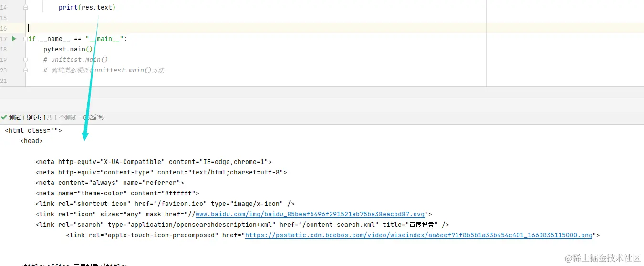Place cursor on print(res.text) line

tap(87, 8)
